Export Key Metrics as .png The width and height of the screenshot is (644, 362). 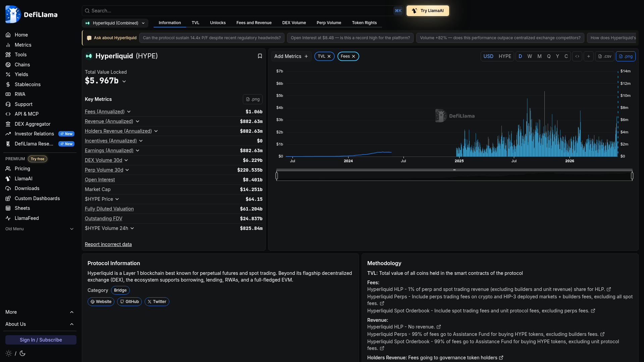point(253,99)
